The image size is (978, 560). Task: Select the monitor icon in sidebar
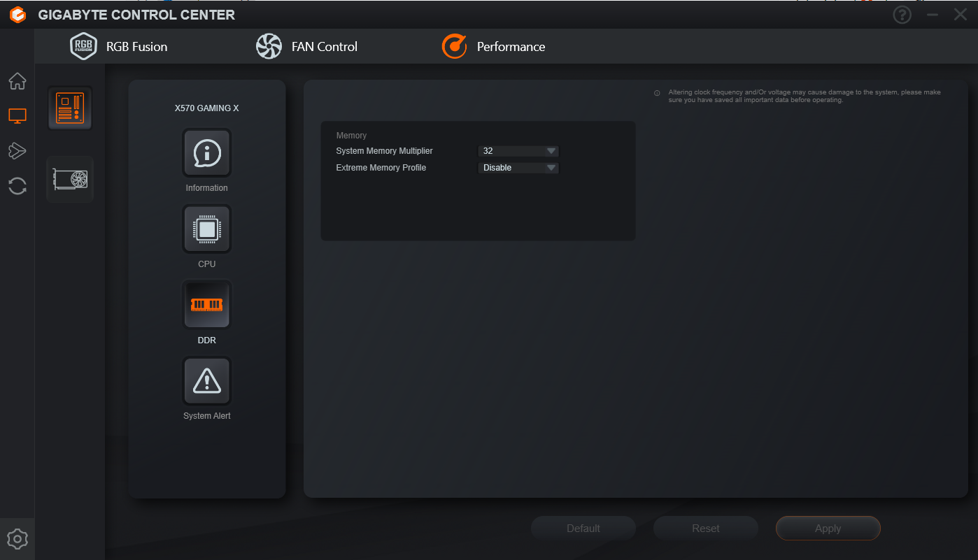[x=17, y=116]
